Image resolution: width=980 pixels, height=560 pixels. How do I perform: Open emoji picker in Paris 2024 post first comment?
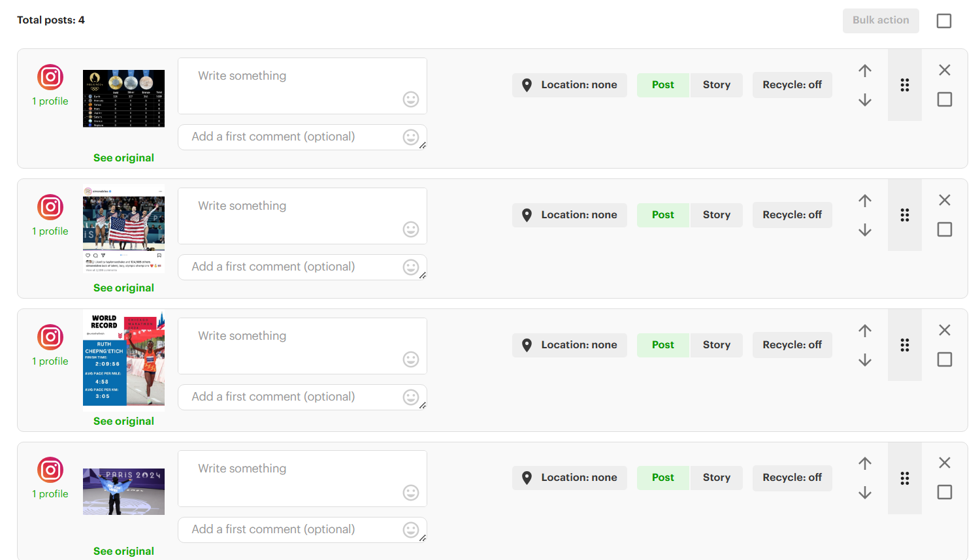coord(411,529)
